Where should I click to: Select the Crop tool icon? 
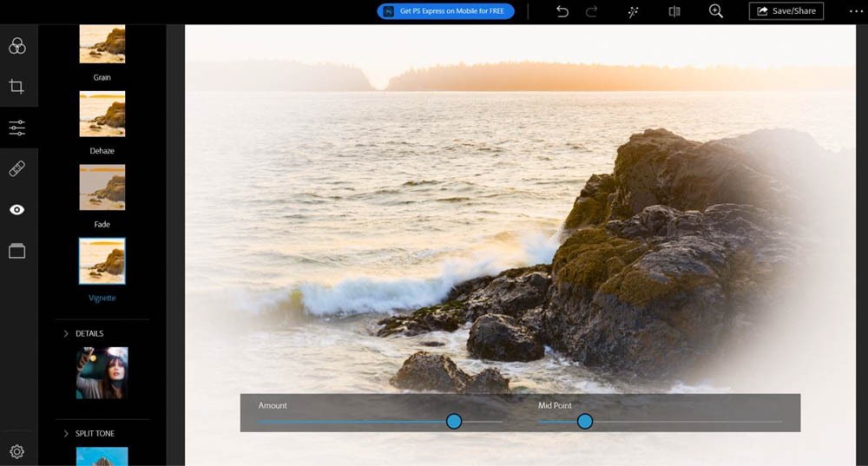16,86
